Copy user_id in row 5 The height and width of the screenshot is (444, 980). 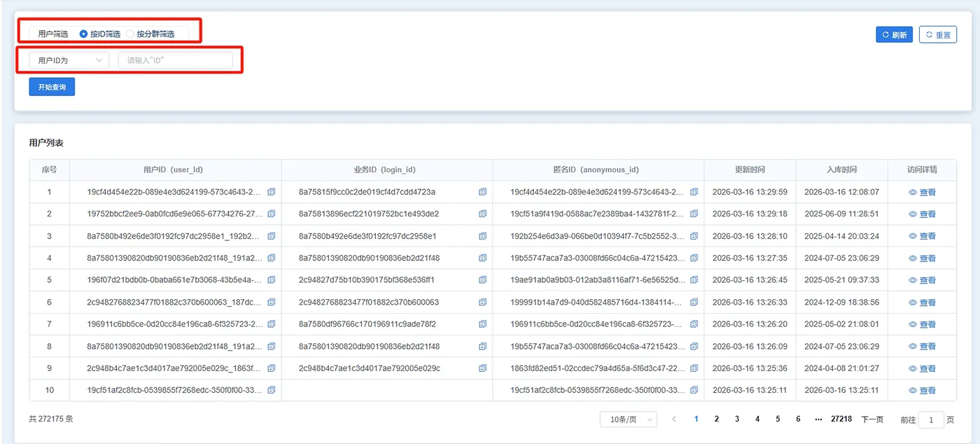pyautogui.click(x=272, y=280)
